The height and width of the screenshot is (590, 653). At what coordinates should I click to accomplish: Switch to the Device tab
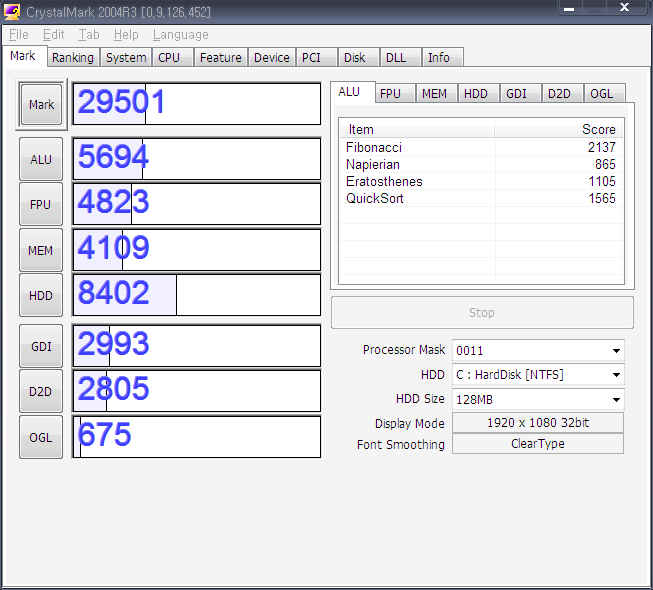(x=272, y=57)
